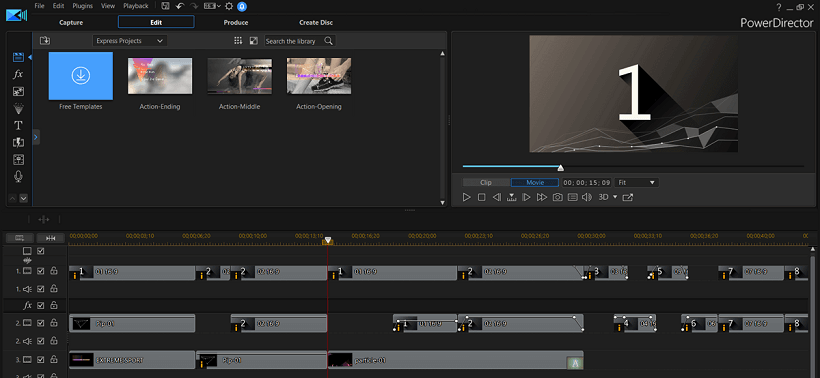Open the seek-by unit marker control
This screenshot has width=820, height=378.
tap(512, 197)
